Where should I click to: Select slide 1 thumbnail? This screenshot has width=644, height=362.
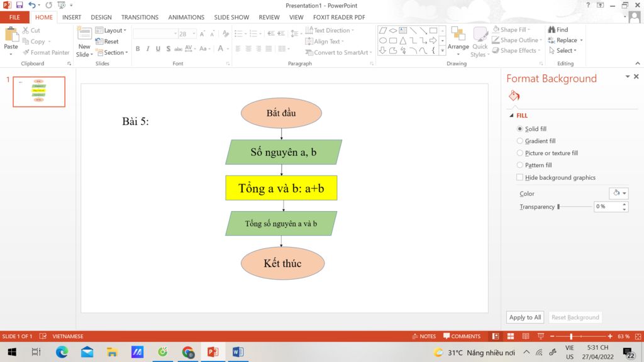pyautogui.click(x=39, y=92)
